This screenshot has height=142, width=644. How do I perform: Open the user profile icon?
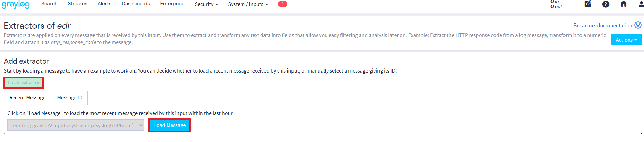(x=641, y=4)
